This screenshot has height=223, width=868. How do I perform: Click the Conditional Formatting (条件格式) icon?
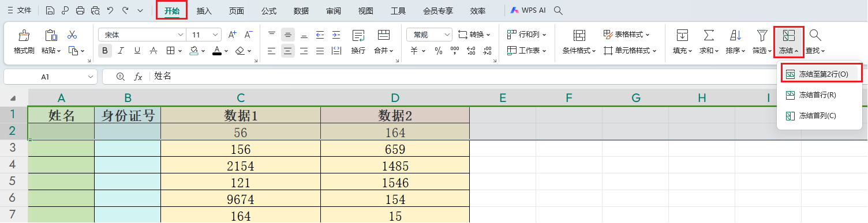(x=579, y=36)
